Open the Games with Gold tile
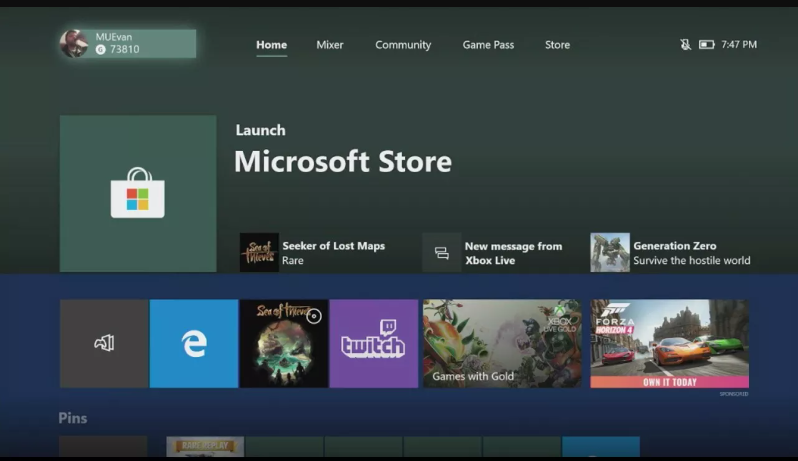 click(502, 343)
